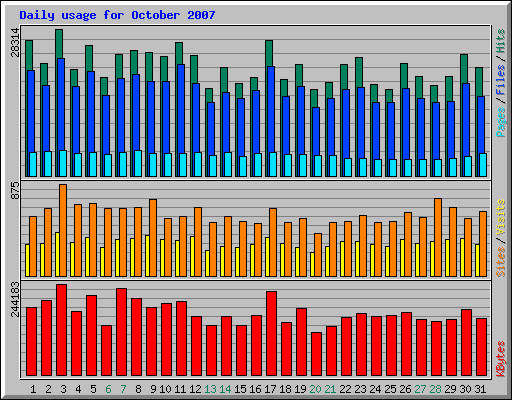
Task: Click day label 11 on the axis
Action: coord(180,389)
